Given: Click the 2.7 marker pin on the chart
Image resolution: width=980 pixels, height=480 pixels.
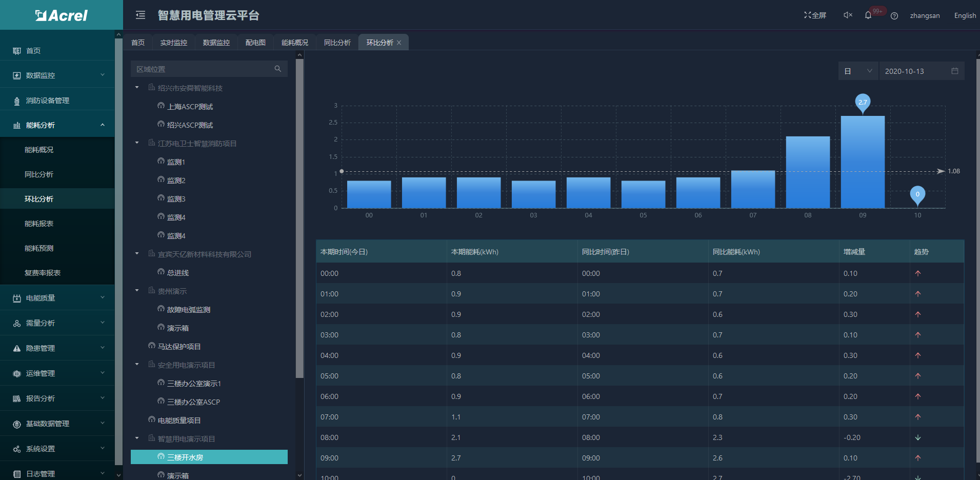Looking at the screenshot, I should (863, 103).
